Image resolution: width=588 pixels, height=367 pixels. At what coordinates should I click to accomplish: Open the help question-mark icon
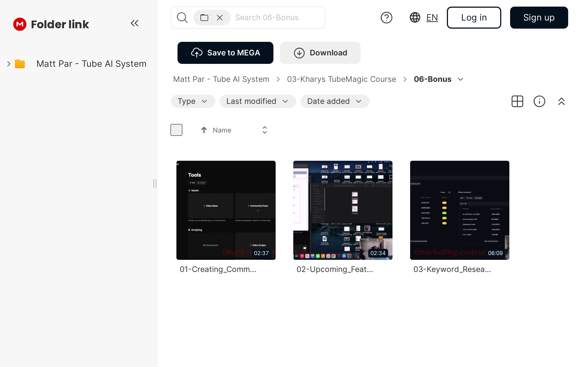(x=386, y=17)
